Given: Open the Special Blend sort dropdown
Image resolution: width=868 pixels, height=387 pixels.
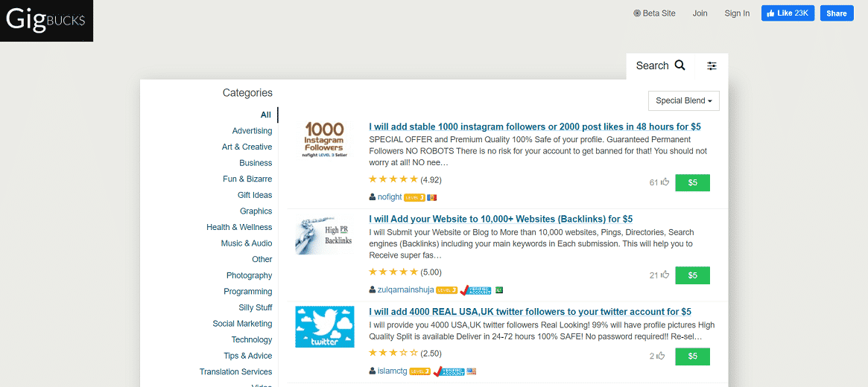Looking at the screenshot, I should coord(684,100).
